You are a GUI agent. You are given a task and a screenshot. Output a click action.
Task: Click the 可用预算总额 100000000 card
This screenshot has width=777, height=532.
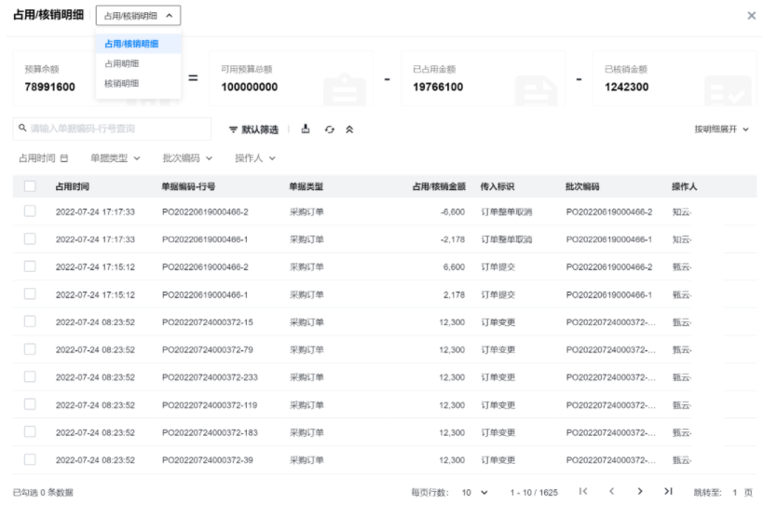[x=291, y=78]
